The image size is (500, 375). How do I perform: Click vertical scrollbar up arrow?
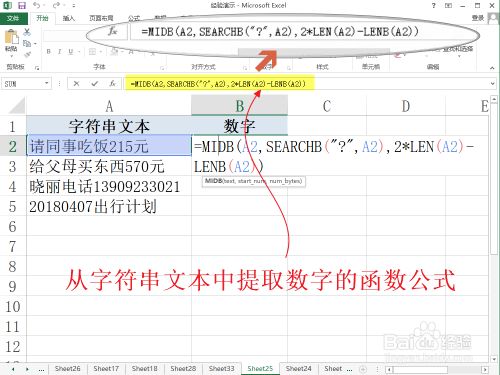point(494,100)
